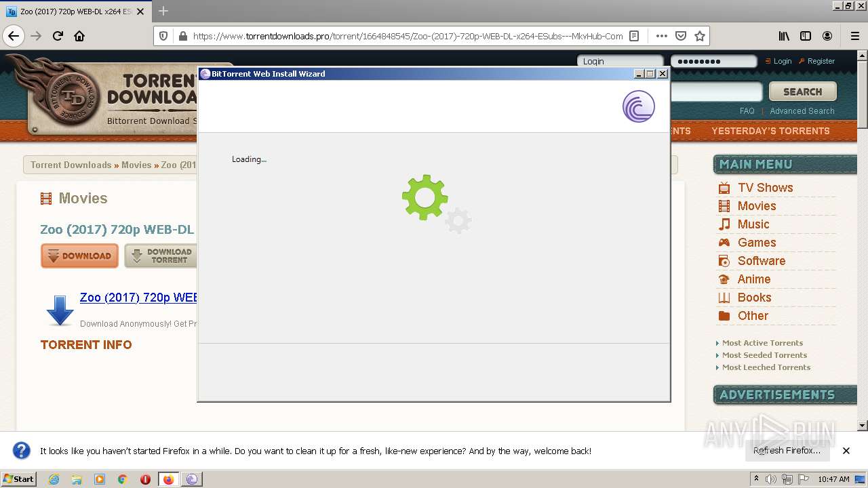
Task: Open Software category in main menu
Action: (x=762, y=261)
